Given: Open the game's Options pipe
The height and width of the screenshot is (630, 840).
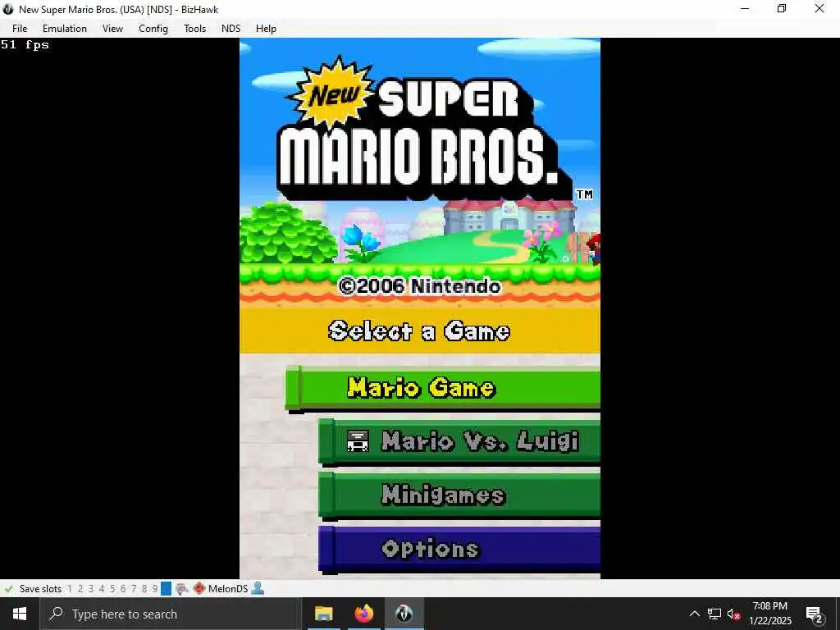Looking at the screenshot, I should [x=459, y=549].
